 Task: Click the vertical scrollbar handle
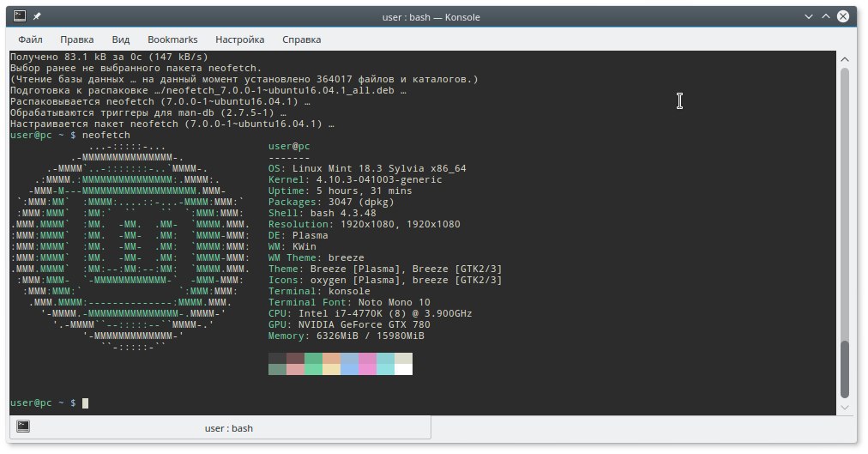(845, 369)
